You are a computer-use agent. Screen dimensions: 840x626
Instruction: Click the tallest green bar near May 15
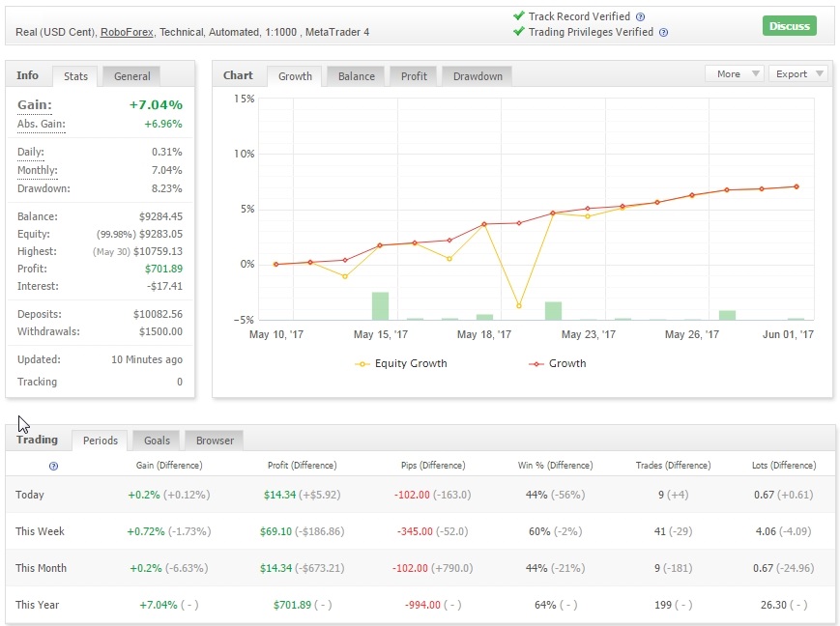[x=380, y=305]
